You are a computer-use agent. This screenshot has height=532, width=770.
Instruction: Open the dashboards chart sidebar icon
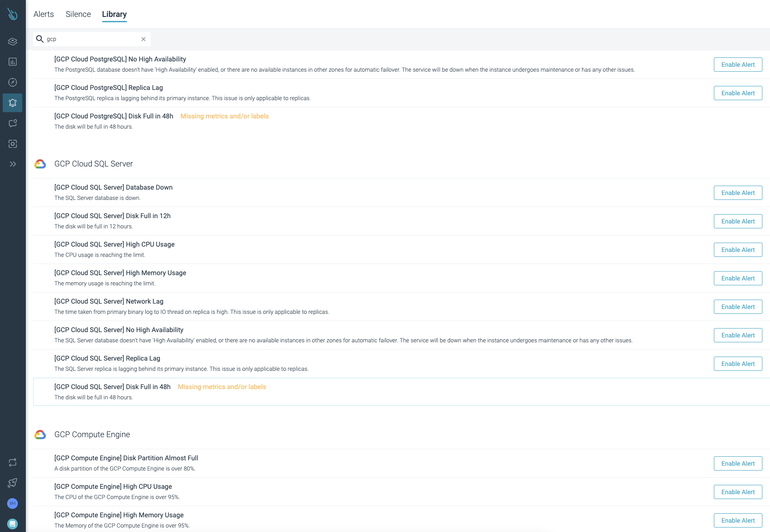[x=12, y=62]
